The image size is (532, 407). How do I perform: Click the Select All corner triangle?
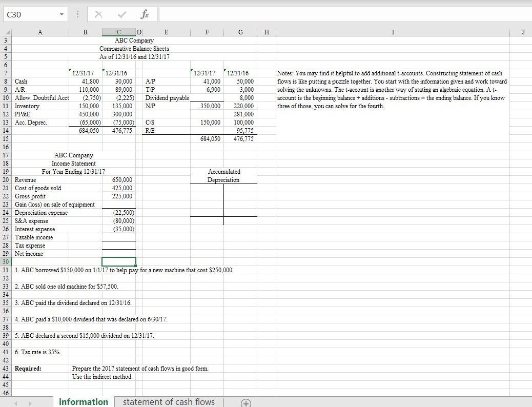[7, 32]
